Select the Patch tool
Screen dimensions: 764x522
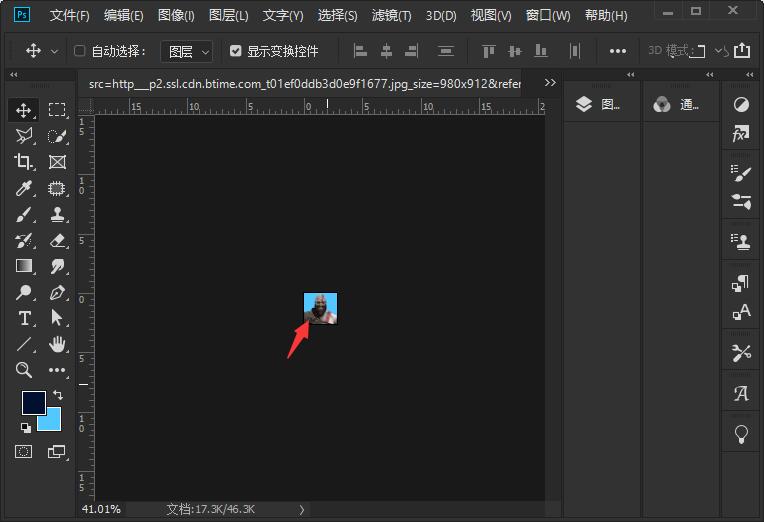pyautogui.click(x=57, y=188)
